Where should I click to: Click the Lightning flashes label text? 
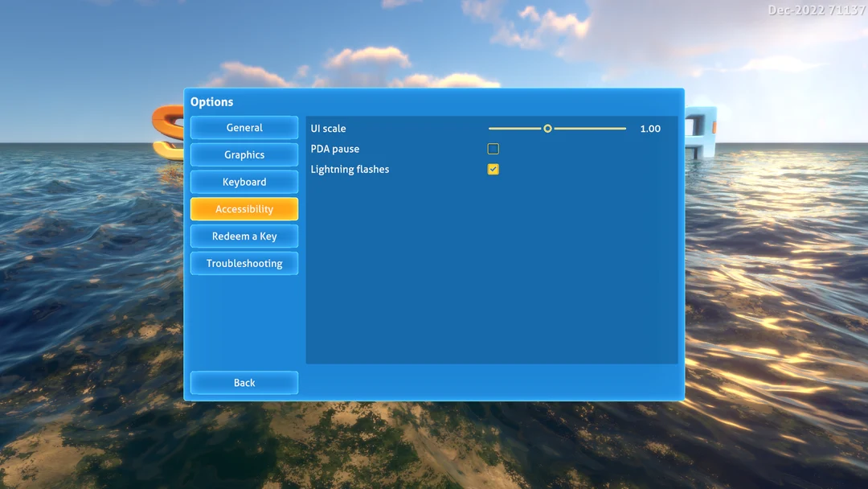pos(350,169)
